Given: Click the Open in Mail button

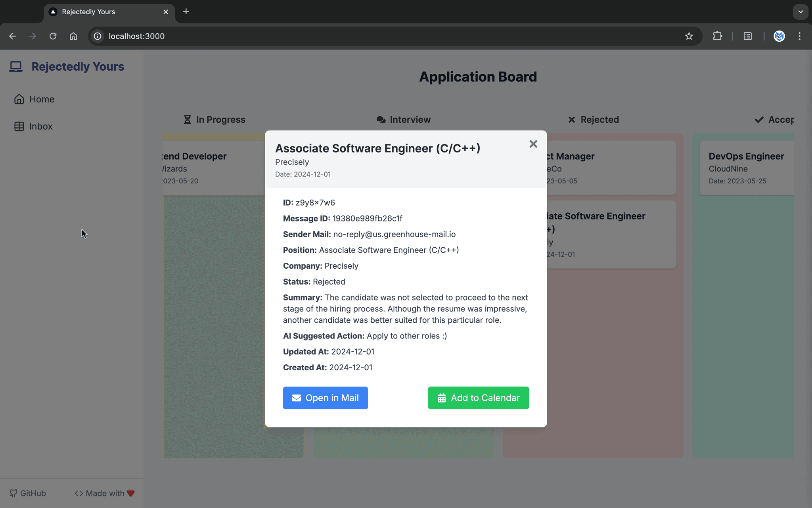Looking at the screenshot, I should coord(325,398).
